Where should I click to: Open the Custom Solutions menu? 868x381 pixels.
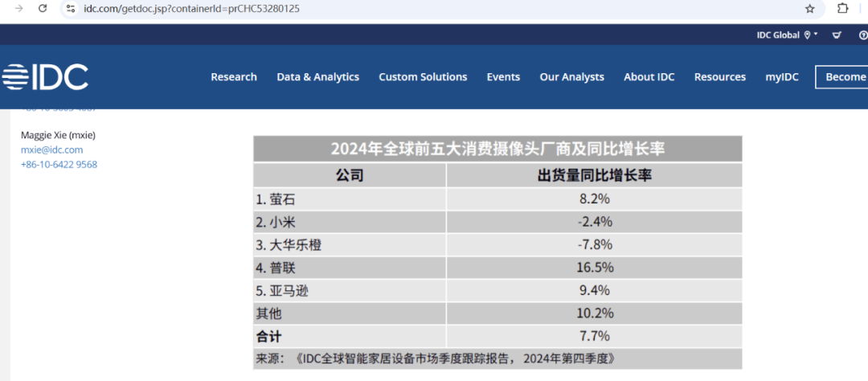coord(423,77)
